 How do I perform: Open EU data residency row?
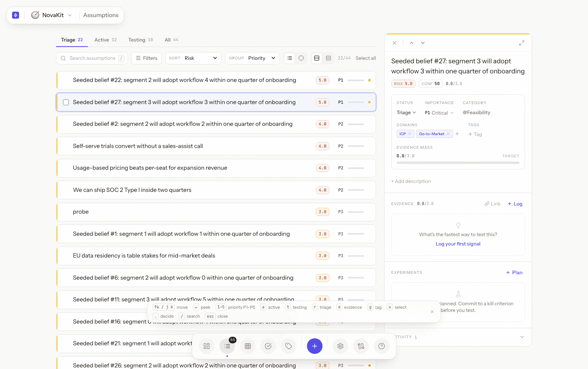click(x=216, y=256)
